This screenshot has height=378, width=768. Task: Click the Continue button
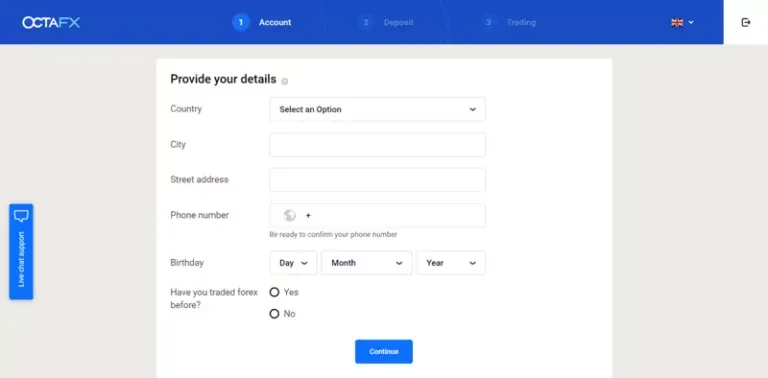pos(384,352)
